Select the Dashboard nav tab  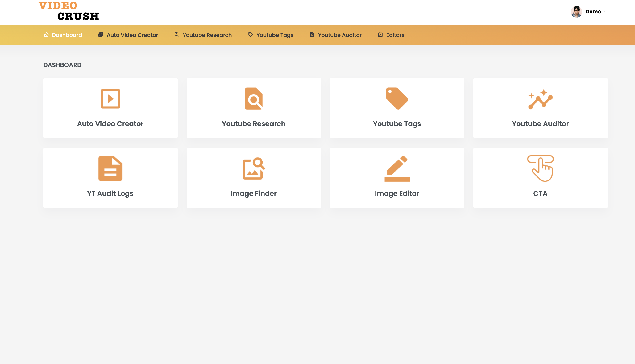[67, 35]
